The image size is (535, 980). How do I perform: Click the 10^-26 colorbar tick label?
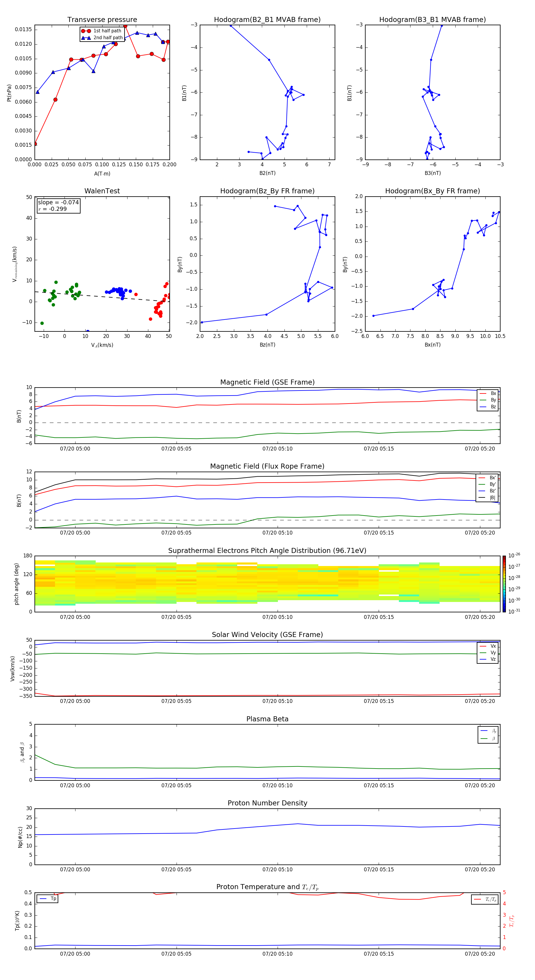[x=514, y=555]
